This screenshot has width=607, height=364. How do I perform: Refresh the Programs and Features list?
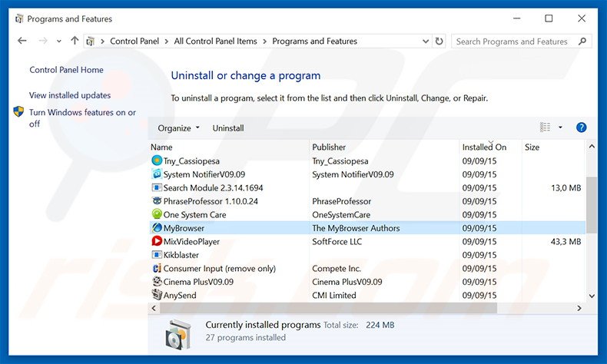point(439,41)
